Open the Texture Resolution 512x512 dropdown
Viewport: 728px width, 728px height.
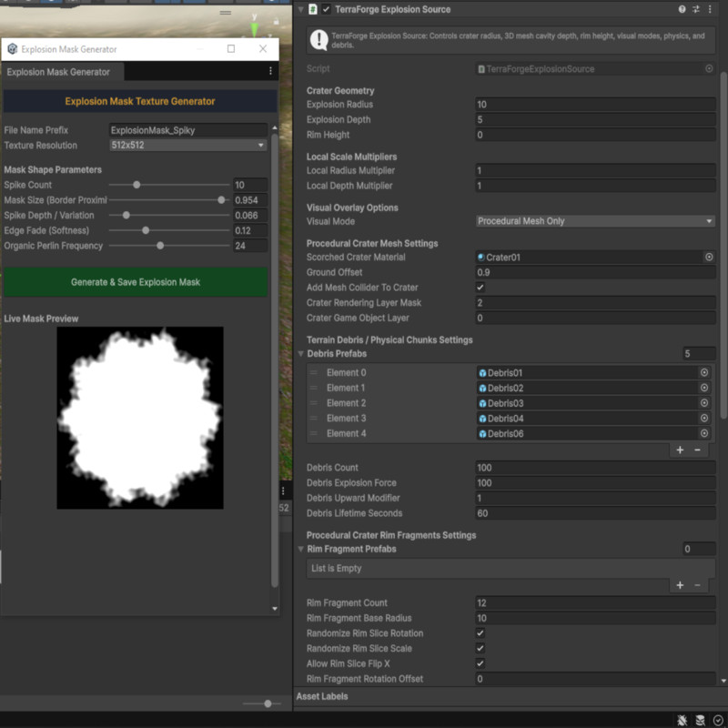click(188, 146)
